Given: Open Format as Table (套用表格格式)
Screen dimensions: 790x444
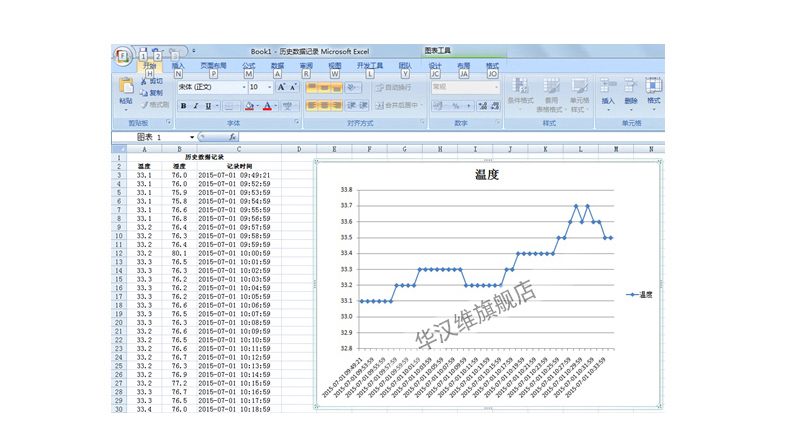Looking at the screenshot, I should 551,95.
